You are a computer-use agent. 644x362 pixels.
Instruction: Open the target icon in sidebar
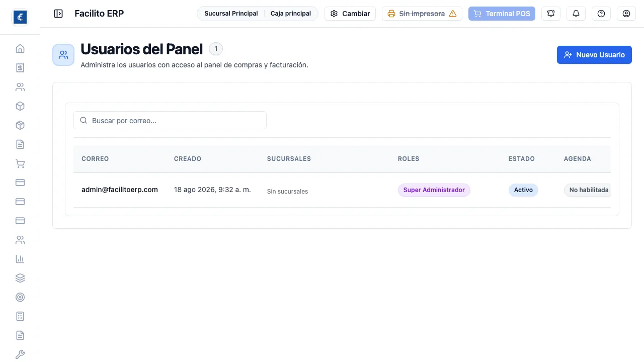click(20, 297)
